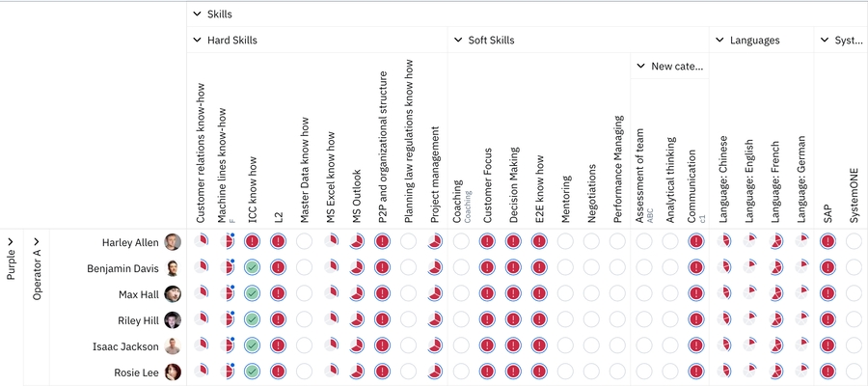Click Harley Allen's red L2 alert icon

[278, 241]
